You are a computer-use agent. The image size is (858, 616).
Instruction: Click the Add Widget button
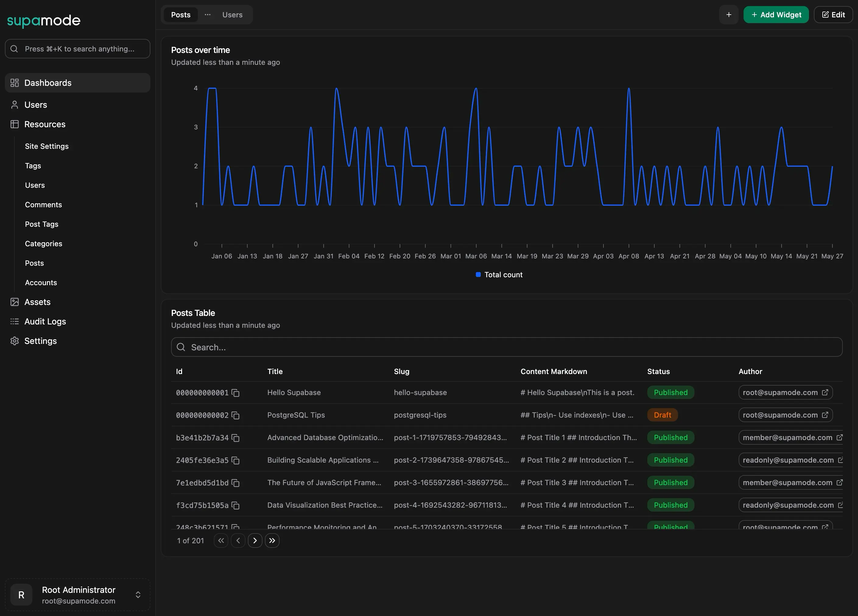pyautogui.click(x=776, y=14)
